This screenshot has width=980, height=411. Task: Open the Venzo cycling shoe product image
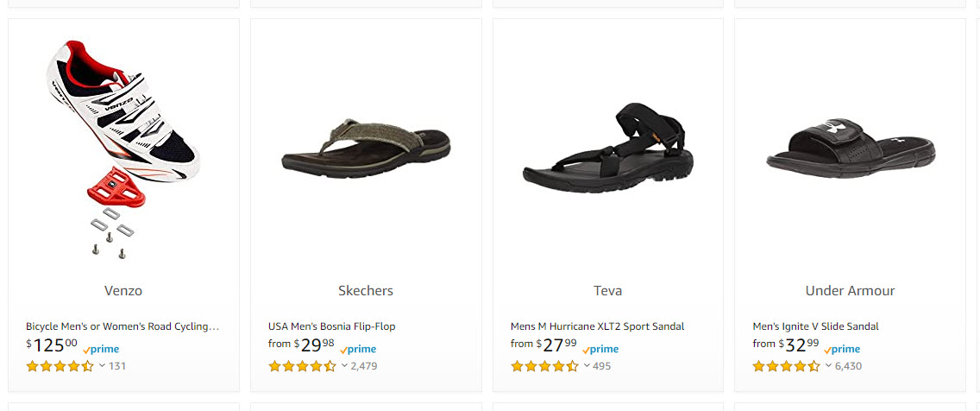[123, 147]
